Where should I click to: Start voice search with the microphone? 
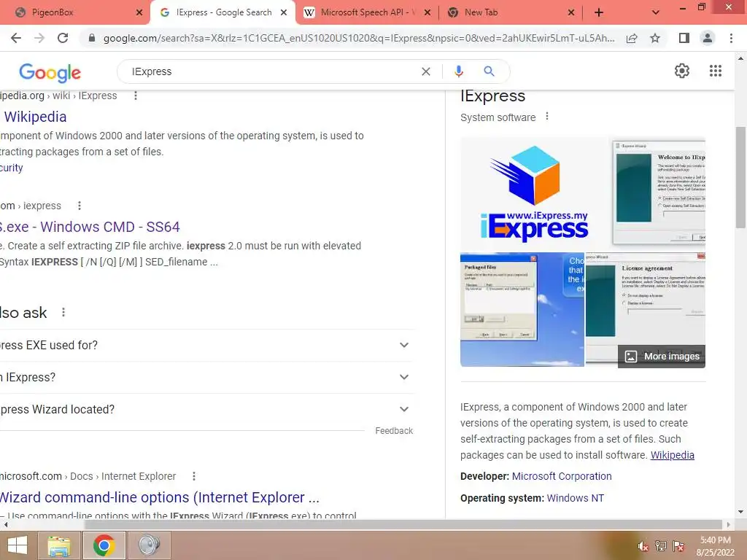click(458, 71)
